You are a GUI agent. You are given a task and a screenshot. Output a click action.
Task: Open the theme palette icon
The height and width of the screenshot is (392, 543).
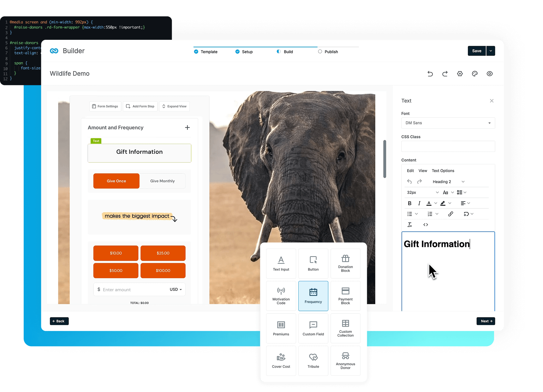474,74
